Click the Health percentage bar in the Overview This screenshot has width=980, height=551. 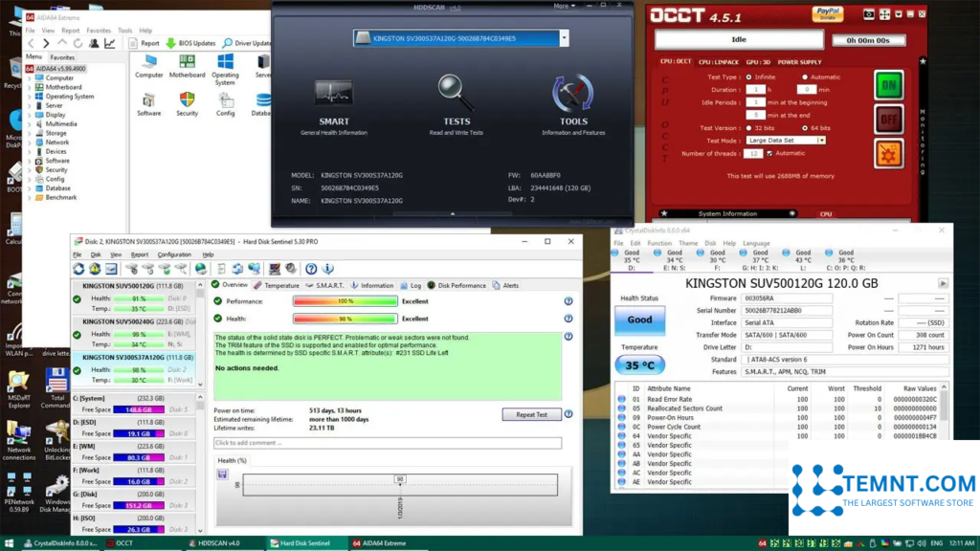click(x=345, y=319)
